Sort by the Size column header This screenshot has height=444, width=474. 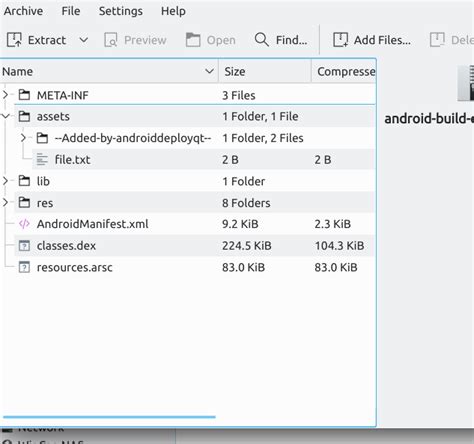coord(265,71)
